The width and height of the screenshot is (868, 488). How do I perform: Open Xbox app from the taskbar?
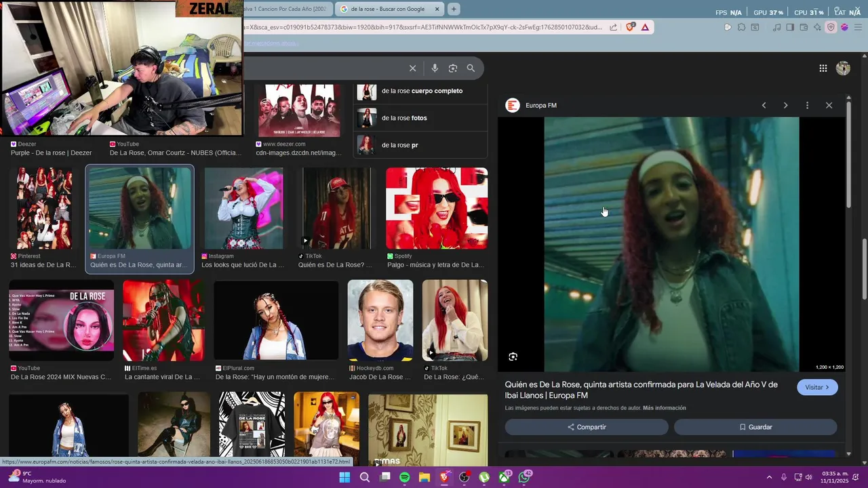[505, 477]
